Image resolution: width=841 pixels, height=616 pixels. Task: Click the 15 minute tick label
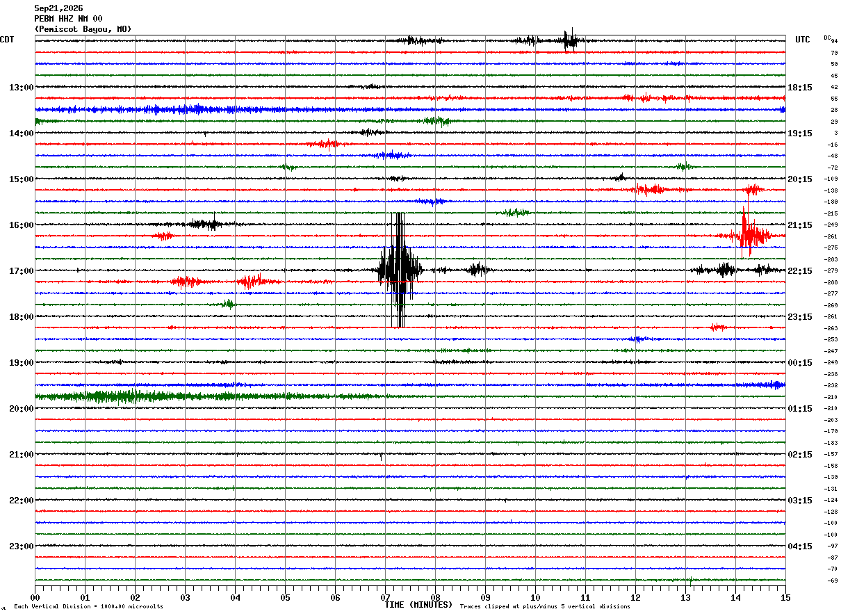click(x=785, y=598)
